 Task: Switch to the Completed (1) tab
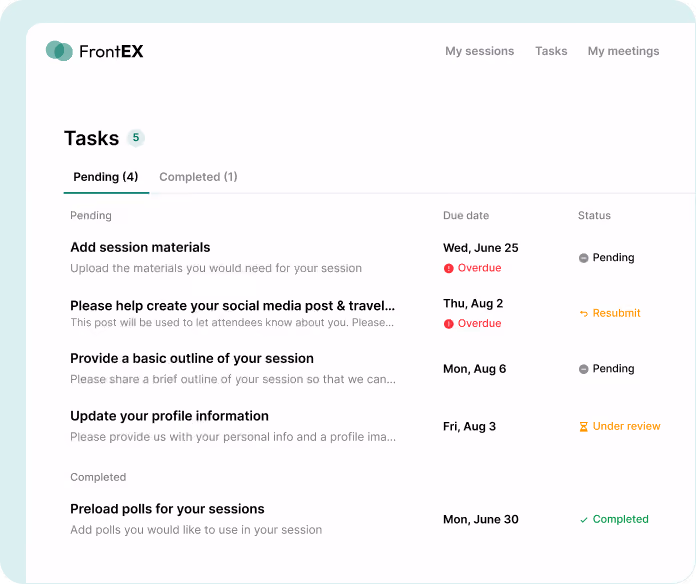click(x=198, y=177)
